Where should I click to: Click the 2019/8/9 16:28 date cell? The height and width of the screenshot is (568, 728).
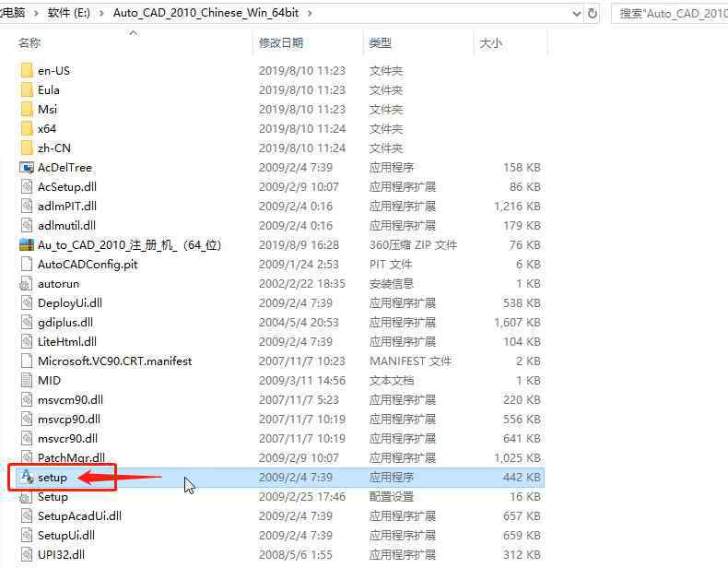click(x=299, y=244)
